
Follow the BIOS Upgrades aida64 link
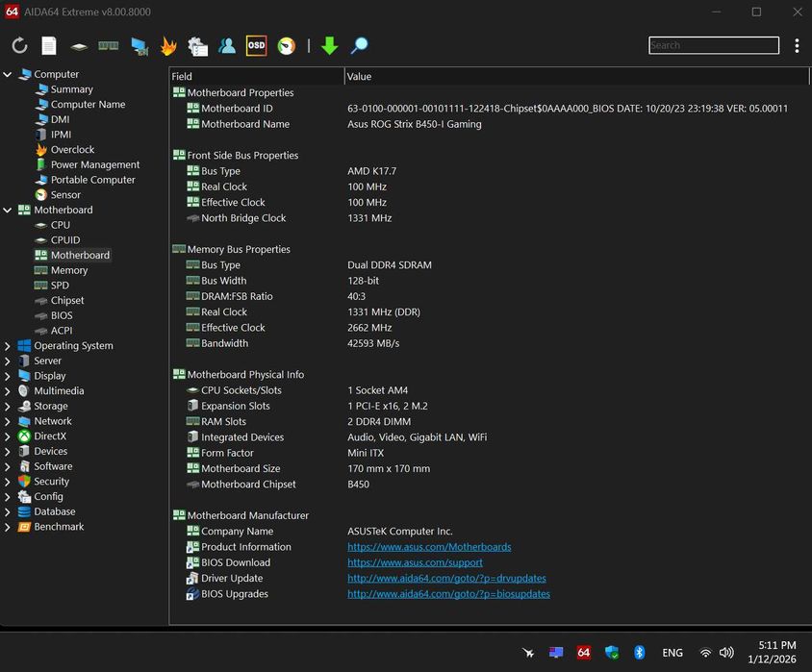click(448, 594)
